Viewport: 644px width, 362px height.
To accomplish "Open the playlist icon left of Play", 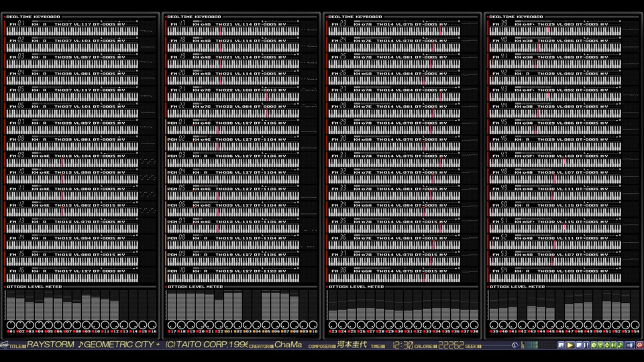I will click(x=561, y=346).
